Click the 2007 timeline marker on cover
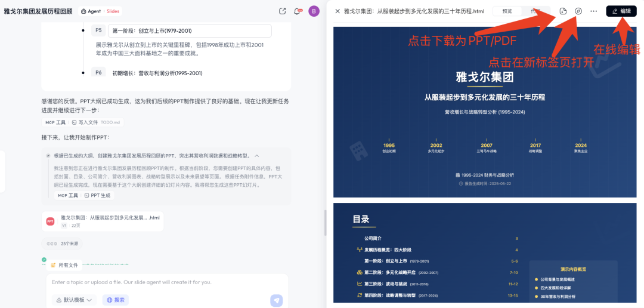This screenshot has width=644, height=308. (x=487, y=147)
